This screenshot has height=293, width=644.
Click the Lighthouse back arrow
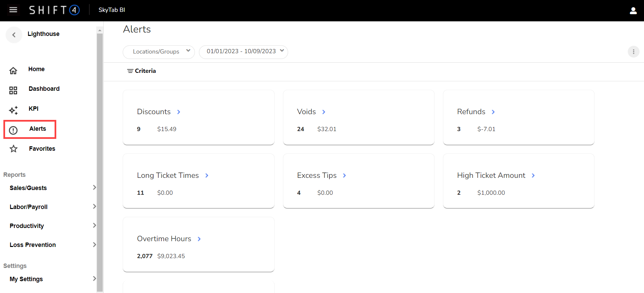(14, 35)
